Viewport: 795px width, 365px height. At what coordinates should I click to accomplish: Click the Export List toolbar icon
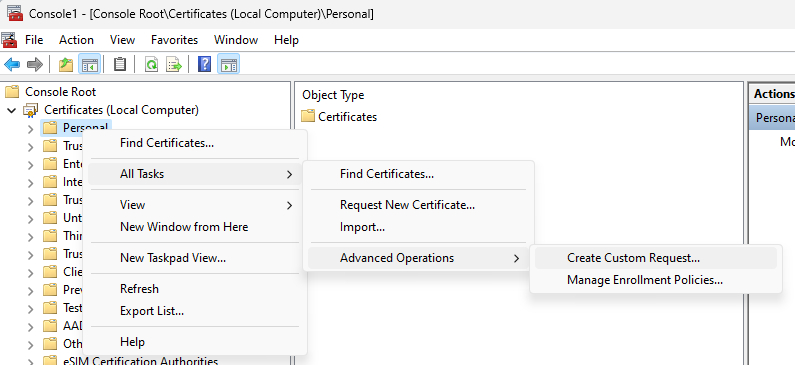174,64
